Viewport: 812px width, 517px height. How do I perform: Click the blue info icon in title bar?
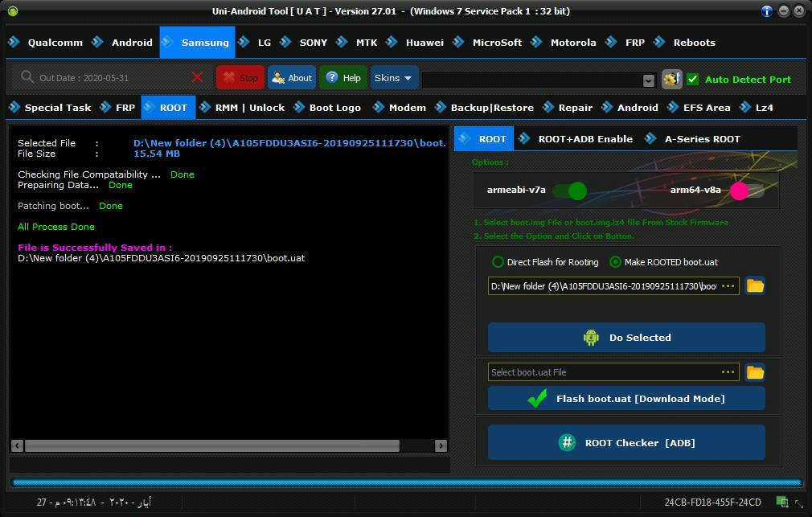click(x=767, y=11)
